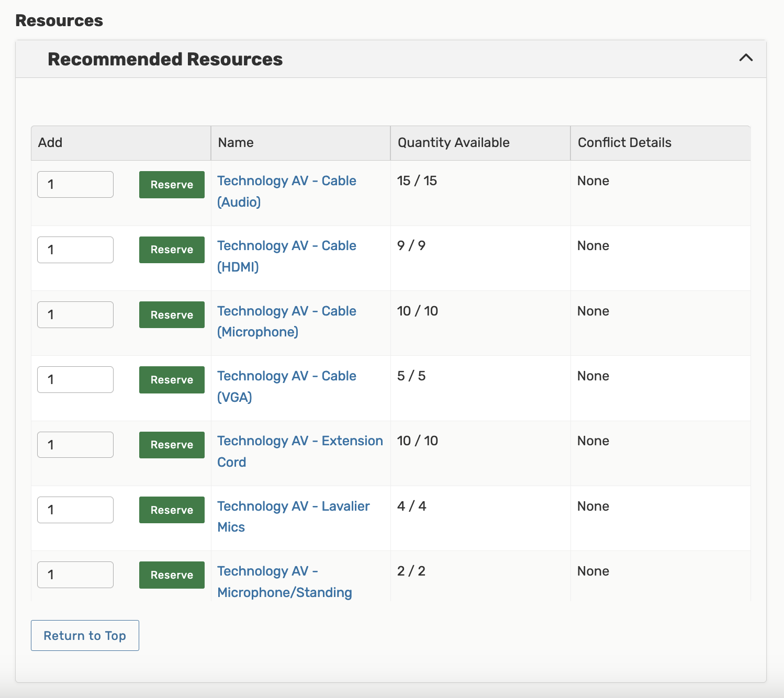The height and width of the screenshot is (698, 784).
Task: Open Technology AV - Cable (Microphone) link
Action: click(286, 311)
